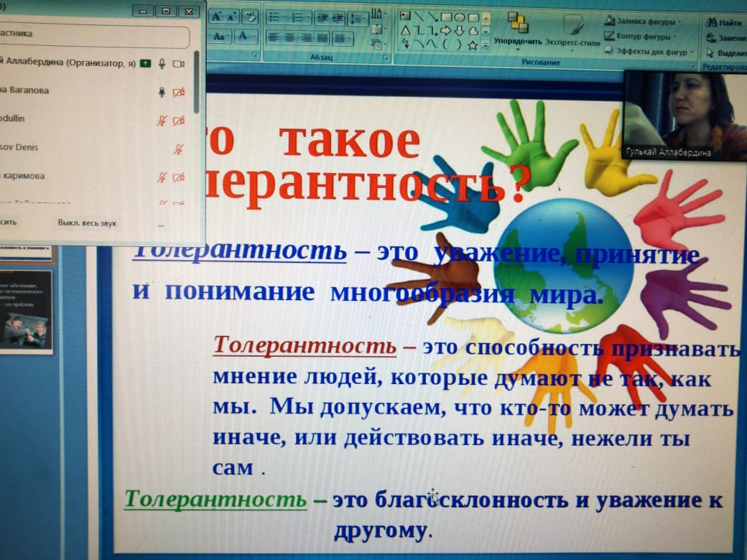Open the Абзац paragraph dialog launcher
The height and width of the screenshot is (560, 747).
tap(385, 57)
